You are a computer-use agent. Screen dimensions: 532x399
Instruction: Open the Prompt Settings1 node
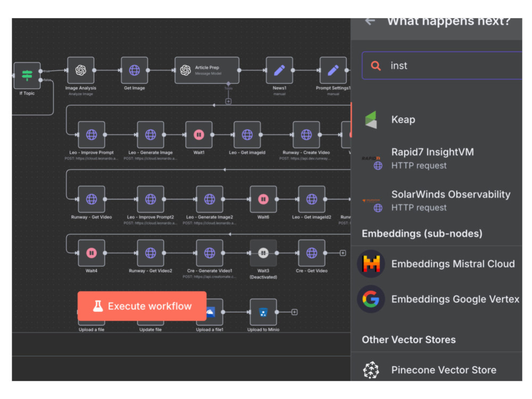(333, 70)
